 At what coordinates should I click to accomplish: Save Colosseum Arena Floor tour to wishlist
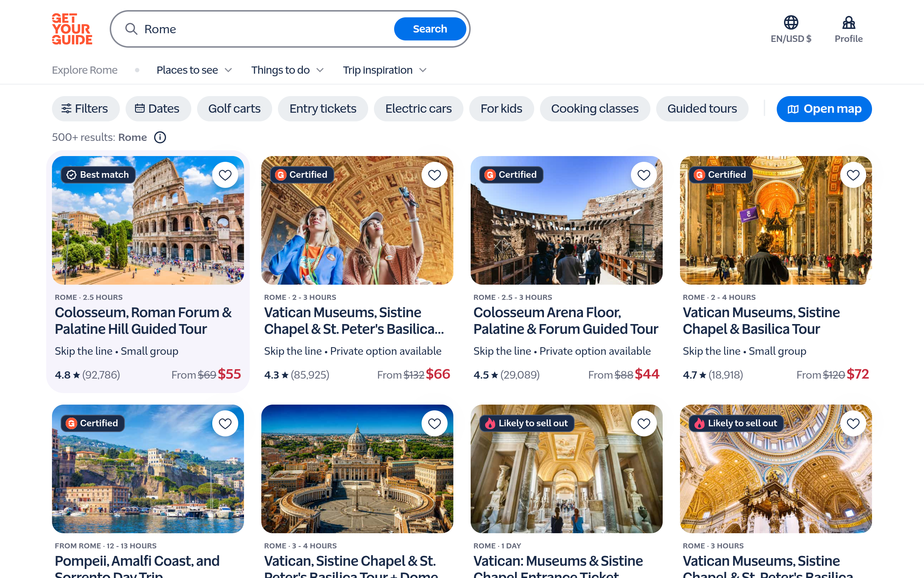coord(644,175)
